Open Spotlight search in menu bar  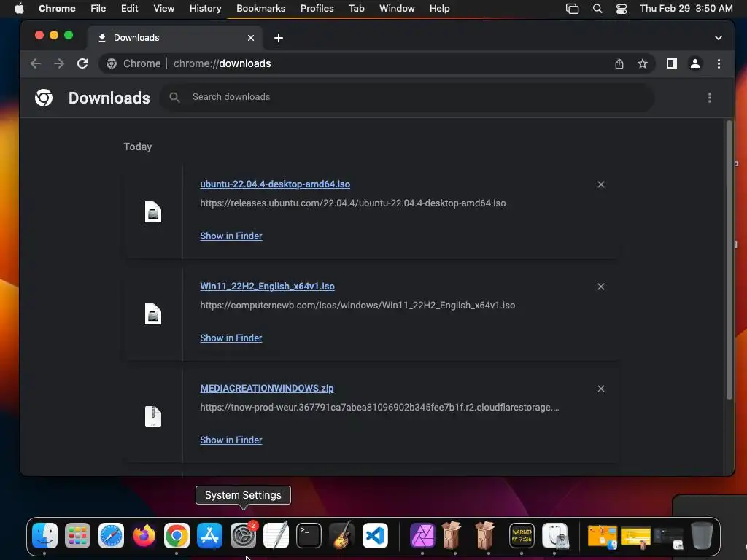(597, 9)
